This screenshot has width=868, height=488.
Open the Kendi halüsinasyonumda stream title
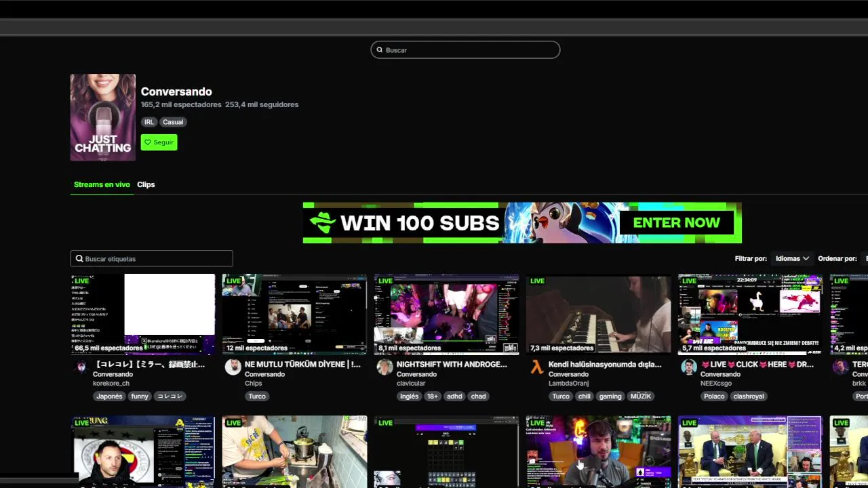tap(605, 364)
